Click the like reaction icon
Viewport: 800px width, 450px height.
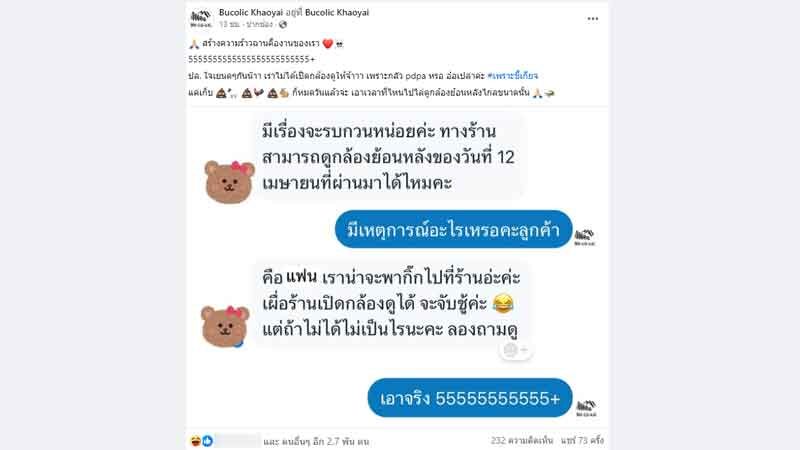click(207, 441)
